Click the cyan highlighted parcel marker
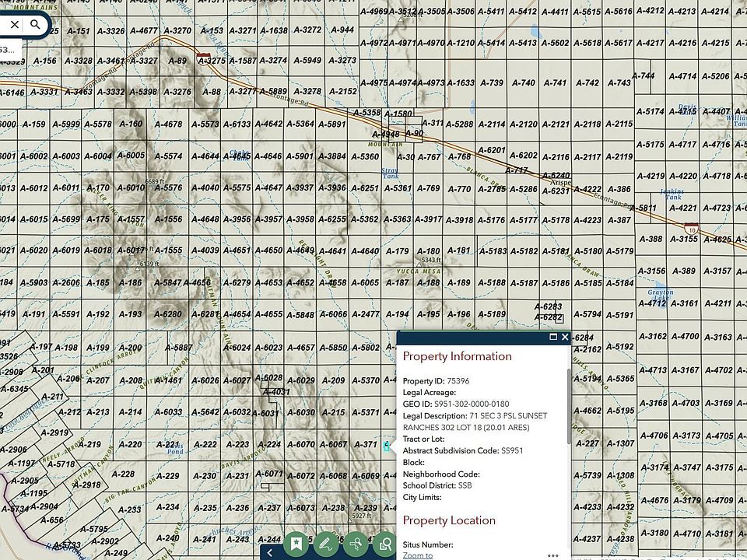 [x=387, y=446]
